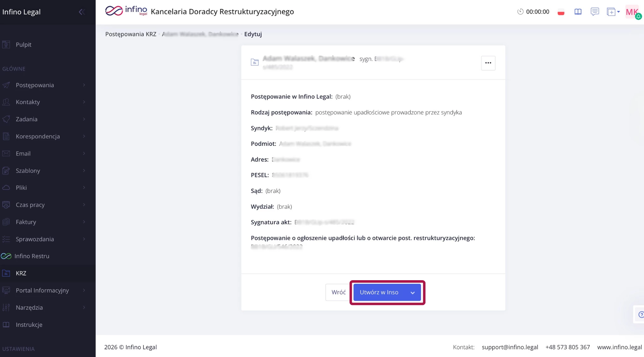Click the Utwórz w Inso button

pyautogui.click(x=379, y=292)
